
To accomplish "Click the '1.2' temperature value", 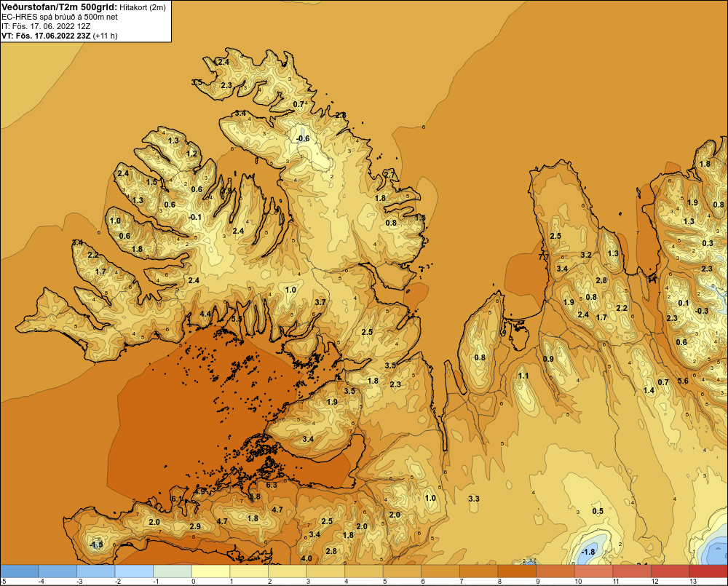I will 191,154.
